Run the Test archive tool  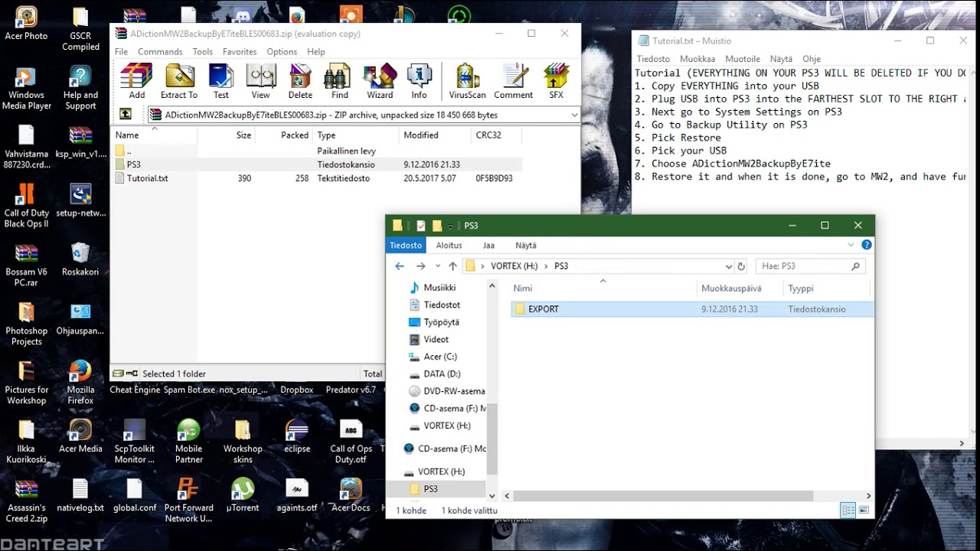(221, 81)
